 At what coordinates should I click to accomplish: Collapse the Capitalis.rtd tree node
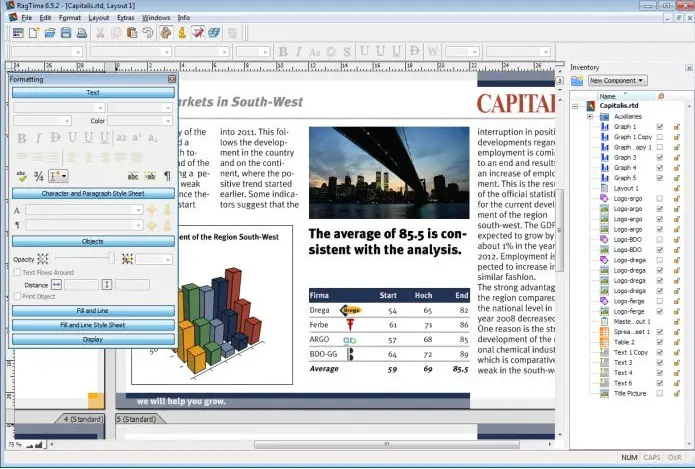click(x=575, y=106)
